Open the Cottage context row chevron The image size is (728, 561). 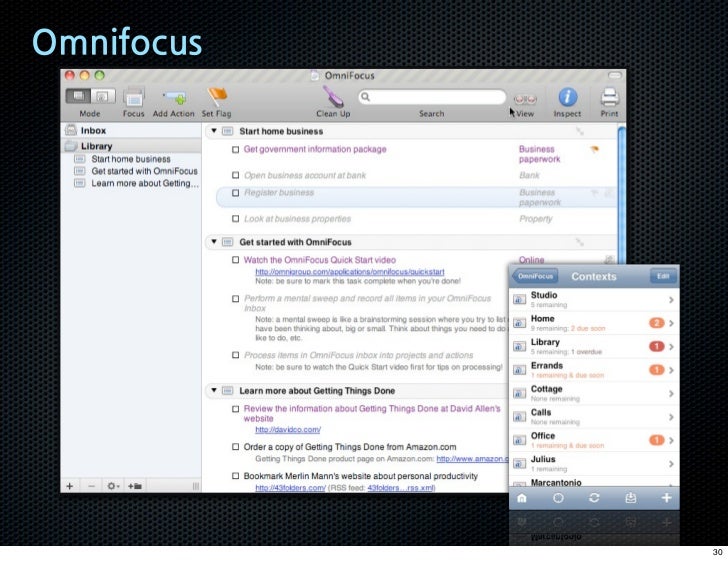coord(671,393)
